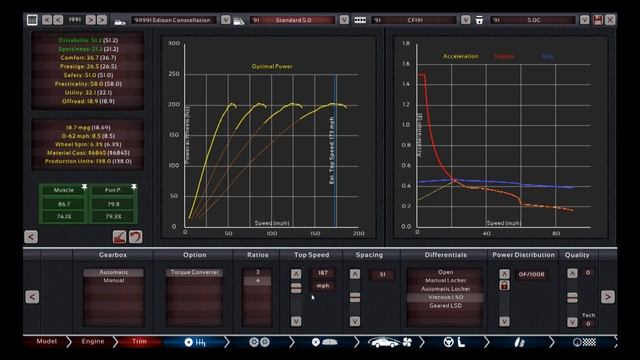Open the brakes step icon
The height and width of the screenshot is (360, 640).
(x=324, y=342)
